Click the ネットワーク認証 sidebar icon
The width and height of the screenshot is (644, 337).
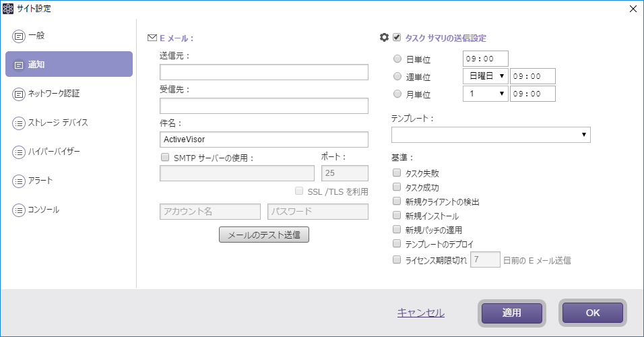19,94
